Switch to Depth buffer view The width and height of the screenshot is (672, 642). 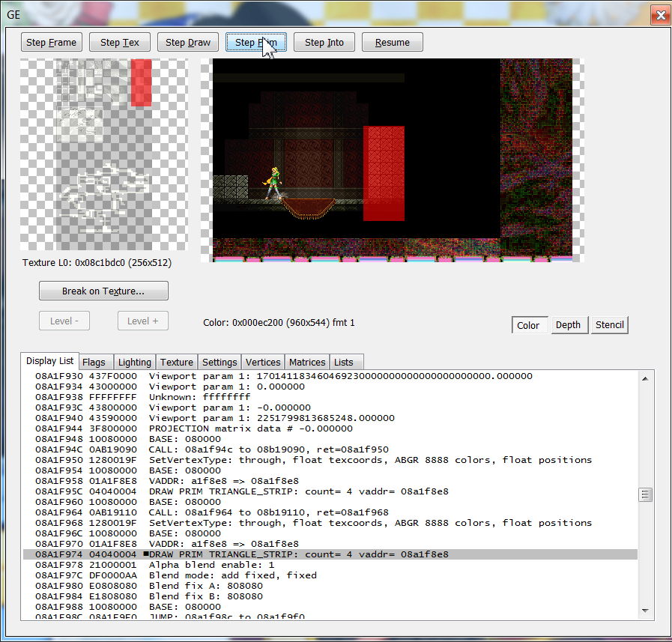[x=568, y=325]
